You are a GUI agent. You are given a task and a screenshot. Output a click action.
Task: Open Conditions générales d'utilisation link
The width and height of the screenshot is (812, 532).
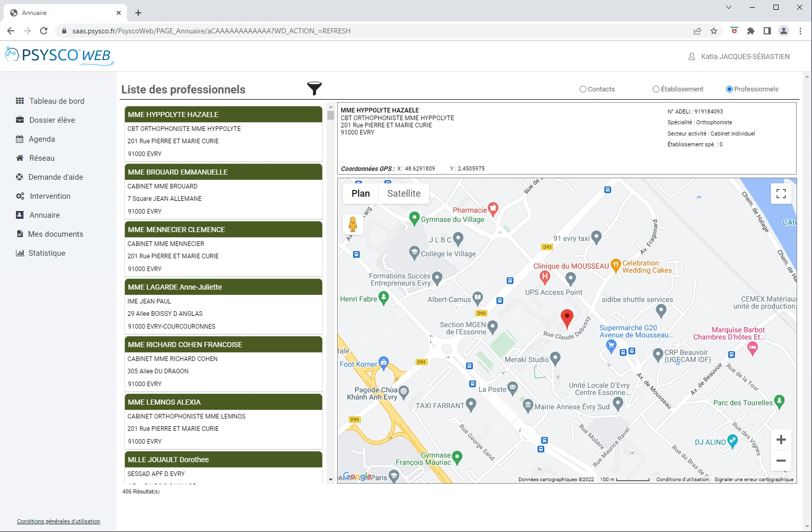(59, 521)
